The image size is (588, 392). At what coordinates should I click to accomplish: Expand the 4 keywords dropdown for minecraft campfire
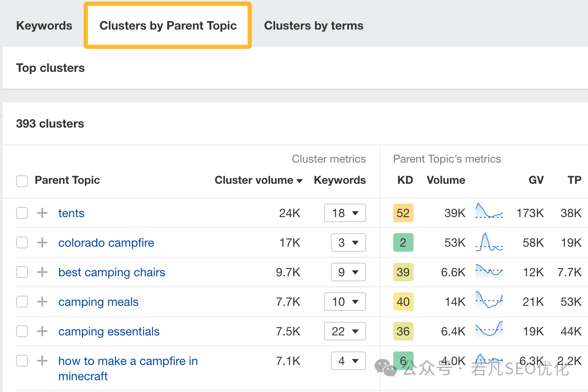pyautogui.click(x=348, y=361)
